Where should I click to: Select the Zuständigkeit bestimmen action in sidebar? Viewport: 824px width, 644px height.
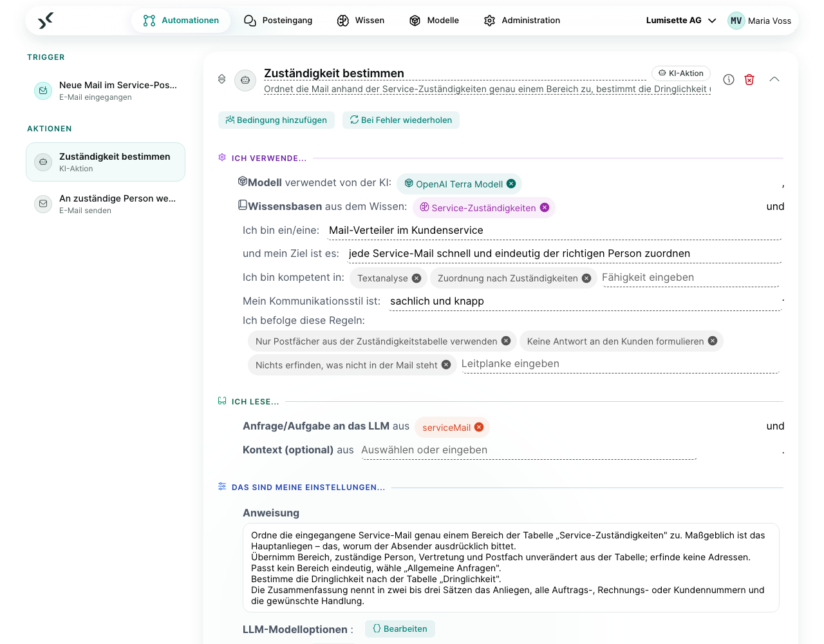tap(106, 162)
